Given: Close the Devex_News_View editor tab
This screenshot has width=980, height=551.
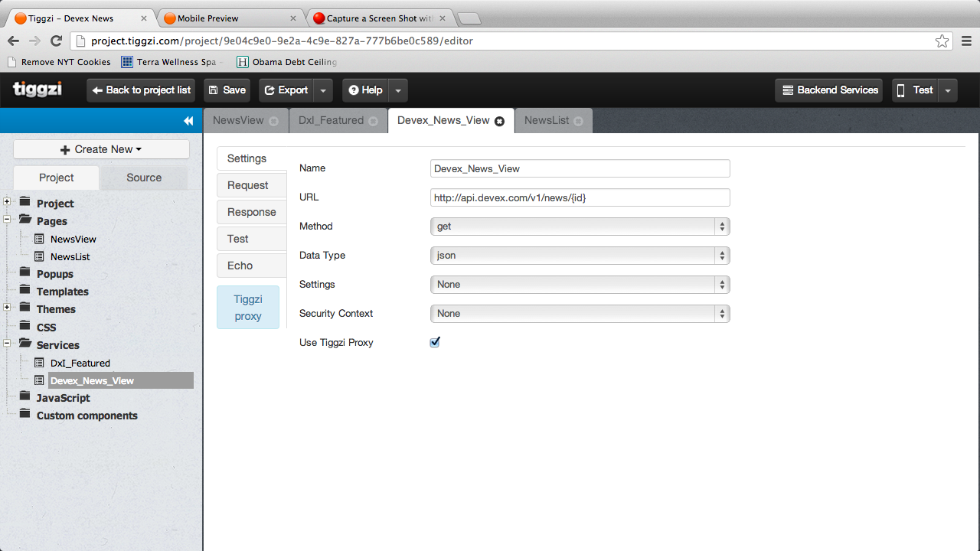Looking at the screenshot, I should point(499,121).
